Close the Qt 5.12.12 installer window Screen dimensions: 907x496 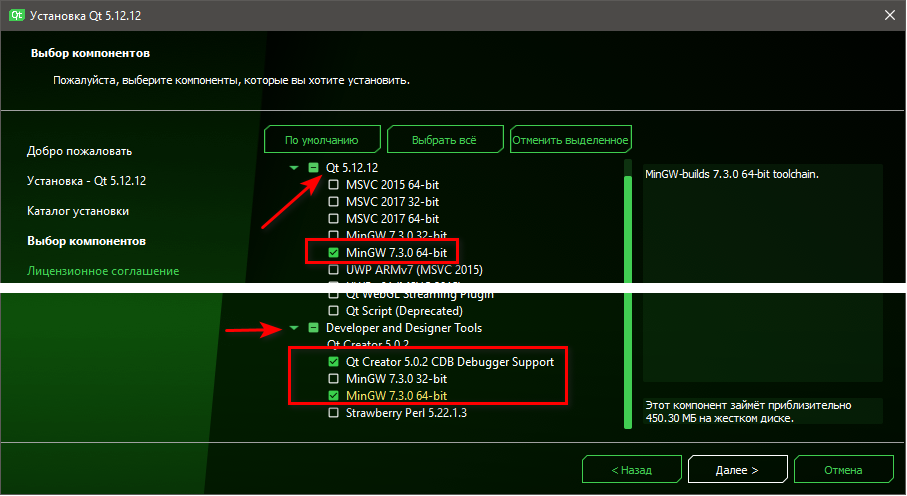[x=890, y=16]
